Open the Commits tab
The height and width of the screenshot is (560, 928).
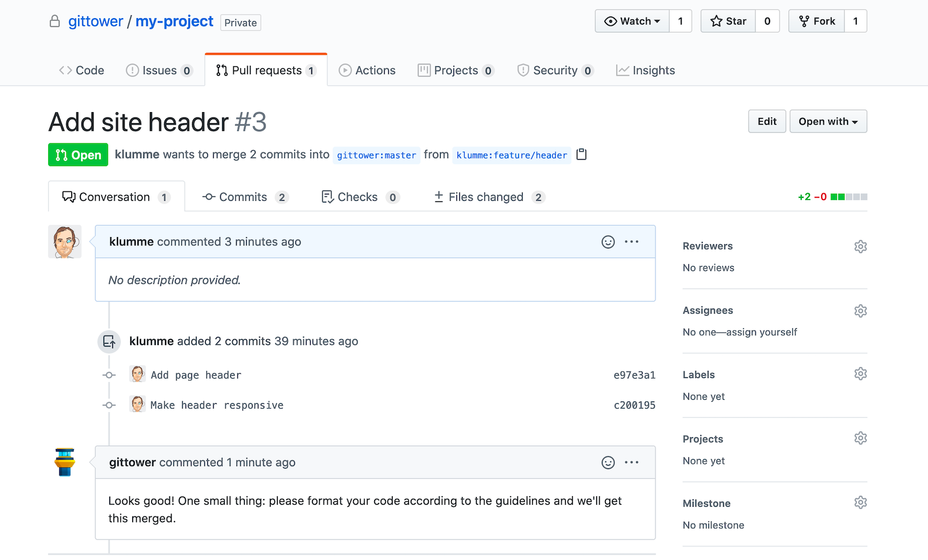pos(244,197)
